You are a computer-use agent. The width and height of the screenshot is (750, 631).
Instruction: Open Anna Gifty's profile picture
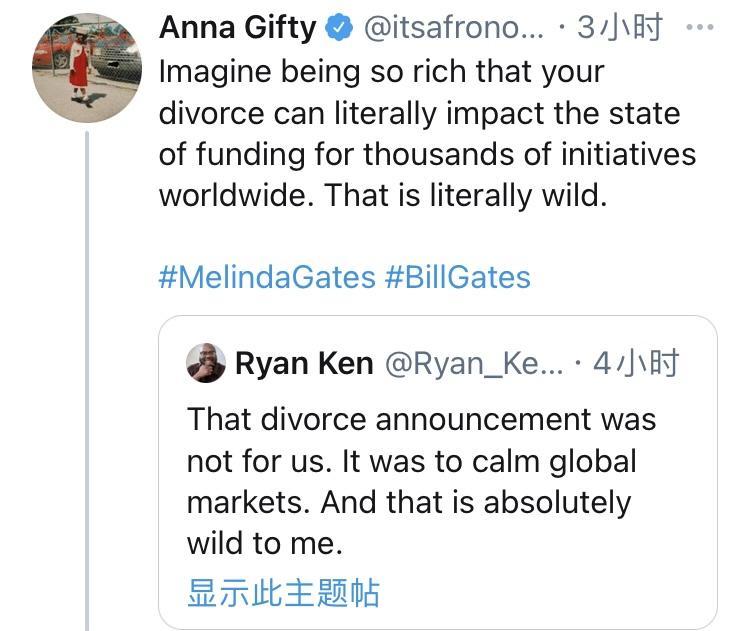pyautogui.click(x=86, y=65)
